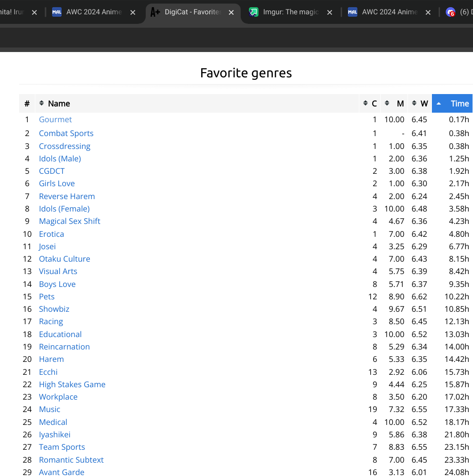Click the MAL favicon right of the Imgur tab

[x=353, y=12]
